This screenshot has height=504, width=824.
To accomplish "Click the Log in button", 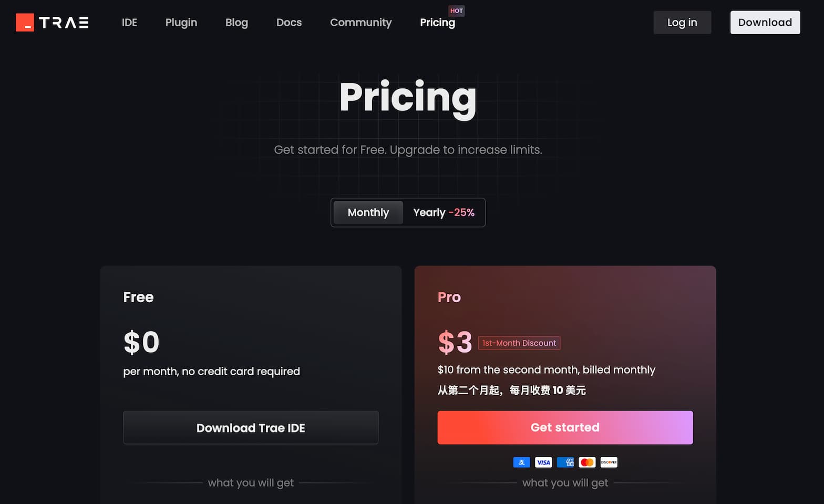I will point(682,23).
